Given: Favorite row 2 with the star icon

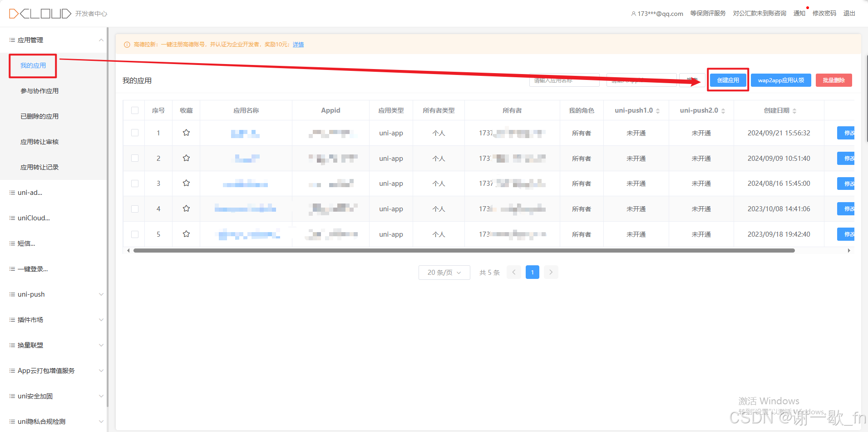Looking at the screenshot, I should tap(186, 158).
